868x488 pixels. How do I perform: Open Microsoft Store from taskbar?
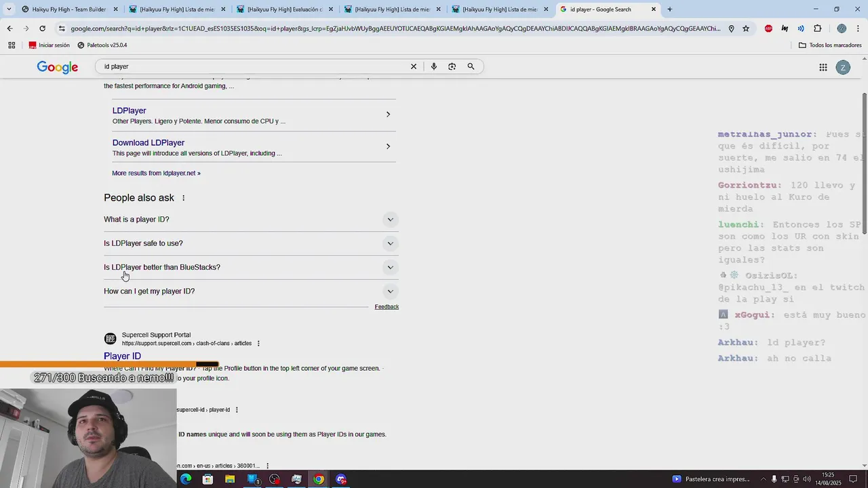tap(208, 479)
